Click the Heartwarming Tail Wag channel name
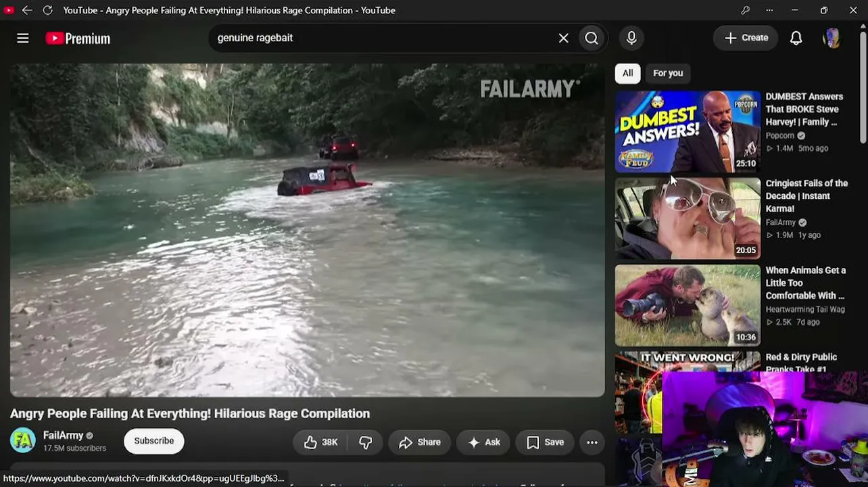The image size is (868, 487). [x=805, y=309]
